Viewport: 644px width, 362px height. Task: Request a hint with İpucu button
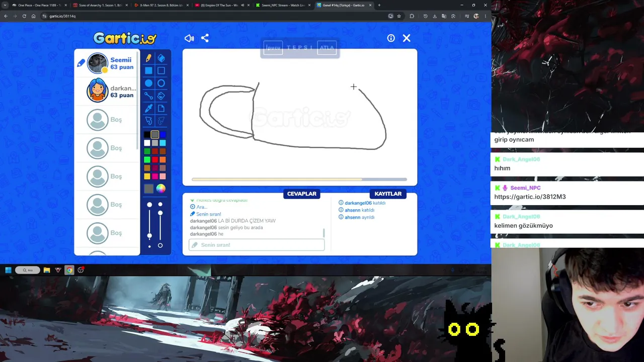[273, 48]
